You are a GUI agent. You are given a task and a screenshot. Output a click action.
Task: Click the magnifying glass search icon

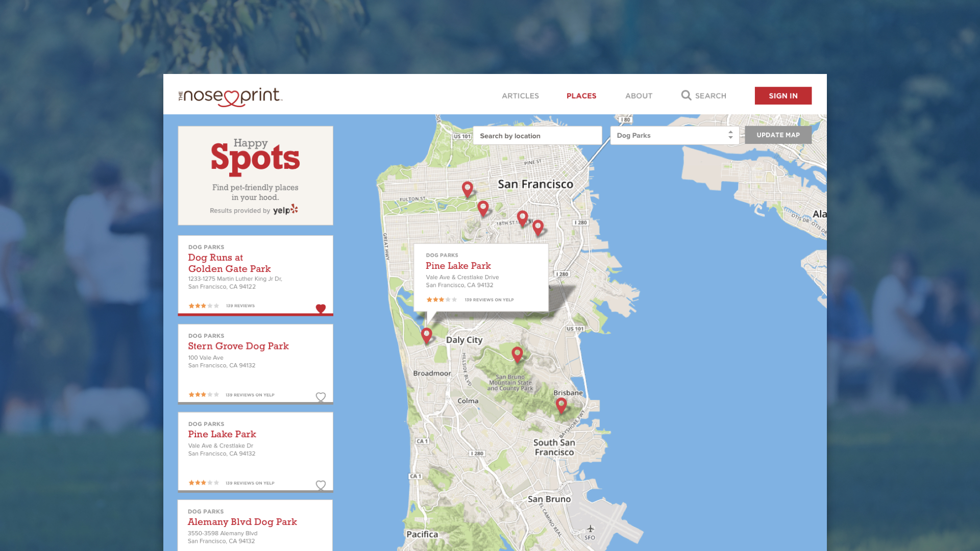click(x=686, y=95)
